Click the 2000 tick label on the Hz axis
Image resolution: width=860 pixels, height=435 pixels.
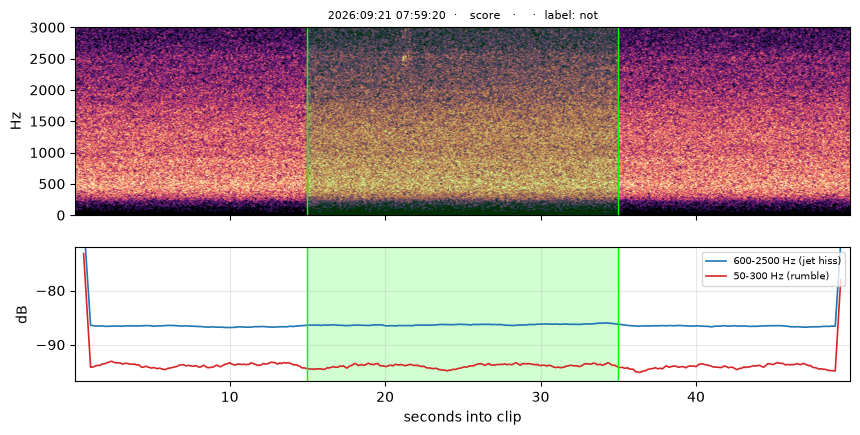48,91
